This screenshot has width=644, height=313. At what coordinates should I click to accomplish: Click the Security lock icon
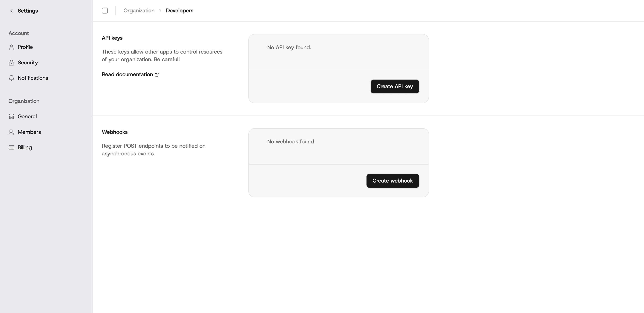click(12, 63)
